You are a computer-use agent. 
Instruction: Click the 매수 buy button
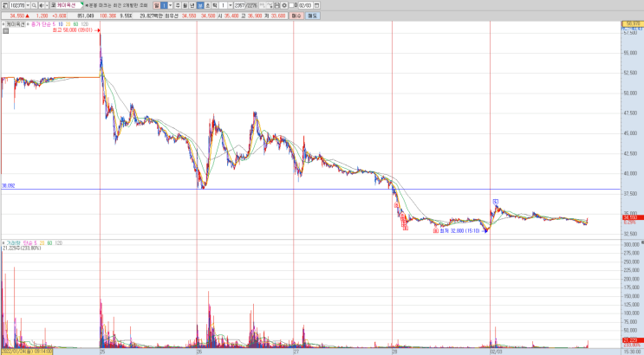point(296,16)
